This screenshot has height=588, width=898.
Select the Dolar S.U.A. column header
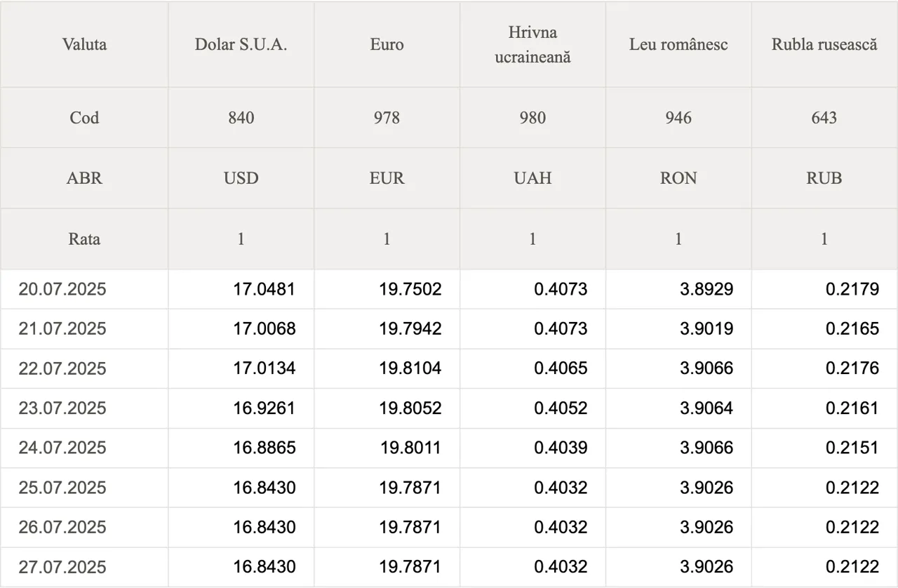241,45
